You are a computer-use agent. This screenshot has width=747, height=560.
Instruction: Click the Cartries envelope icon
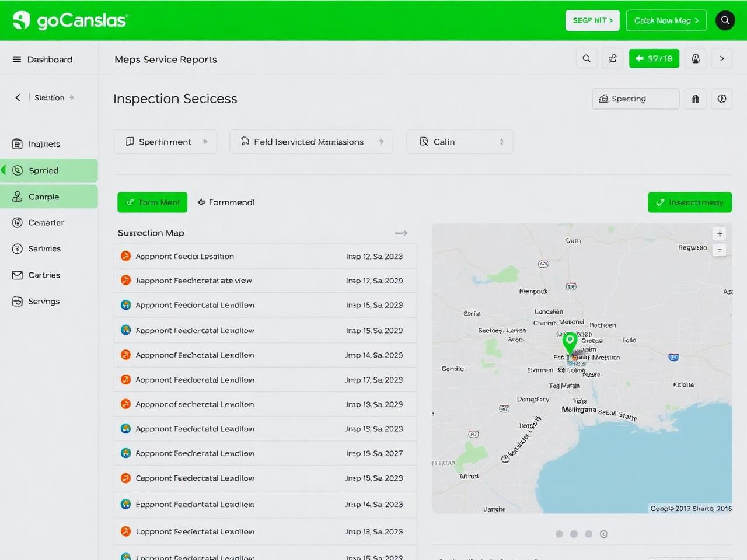pyautogui.click(x=18, y=275)
